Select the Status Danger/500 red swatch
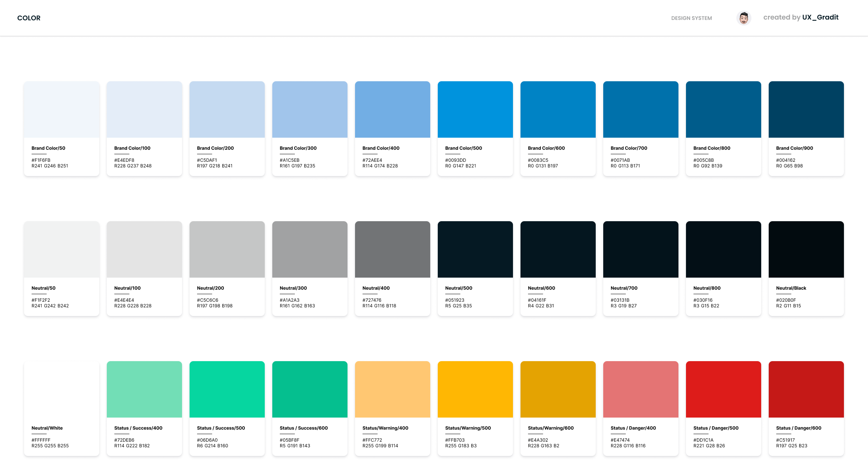The height and width of the screenshot is (474, 868). coord(723,389)
